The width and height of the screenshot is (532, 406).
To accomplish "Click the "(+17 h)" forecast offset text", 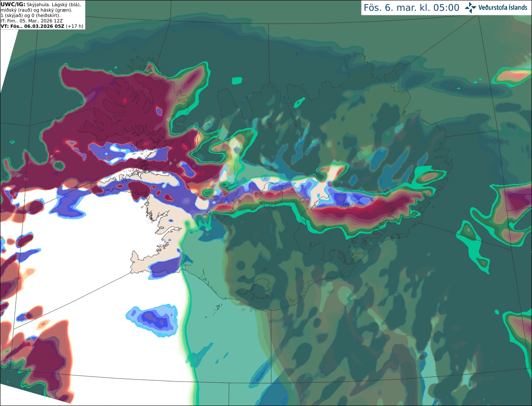I will [74, 26].
